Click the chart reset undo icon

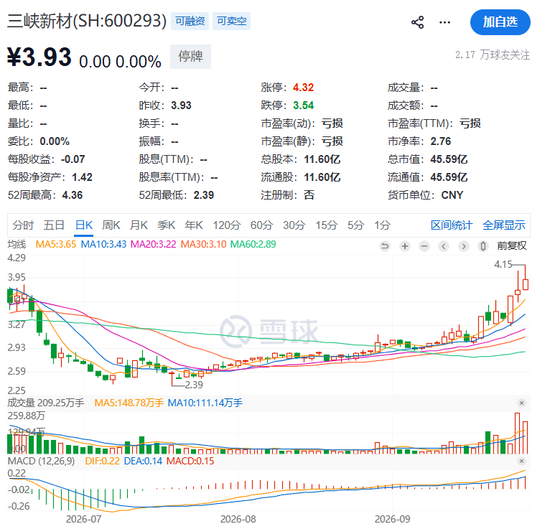click(x=385, y=246)
